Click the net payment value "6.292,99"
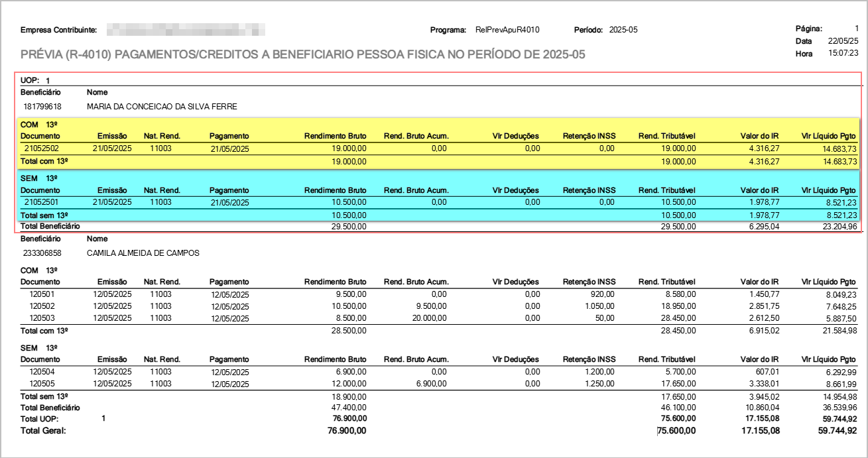Viewport: 868px width, 458px height. 841,372
